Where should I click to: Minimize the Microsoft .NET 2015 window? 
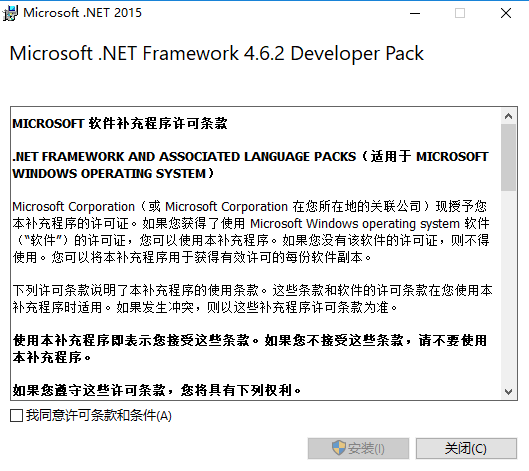point(415,13)
